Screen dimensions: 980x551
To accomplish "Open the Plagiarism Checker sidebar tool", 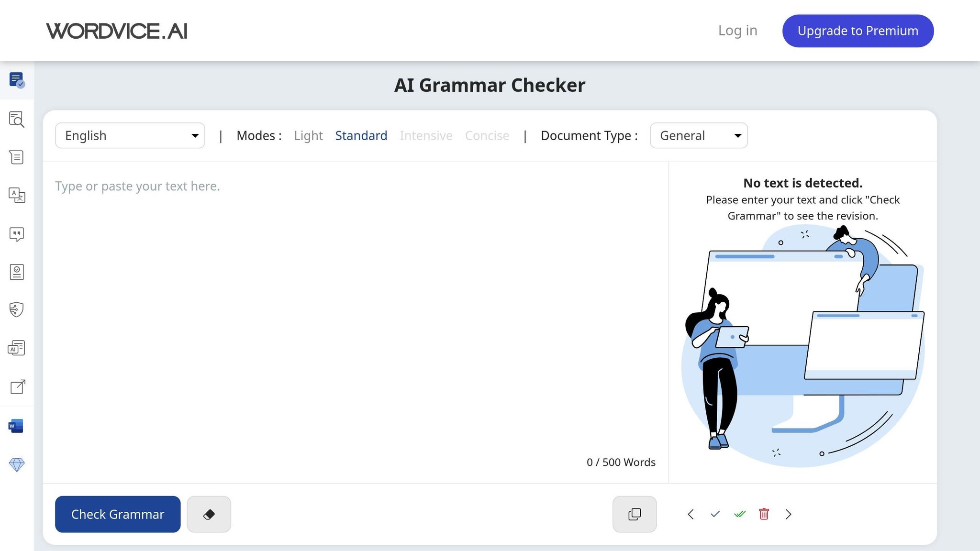I will tap(16, 120).
